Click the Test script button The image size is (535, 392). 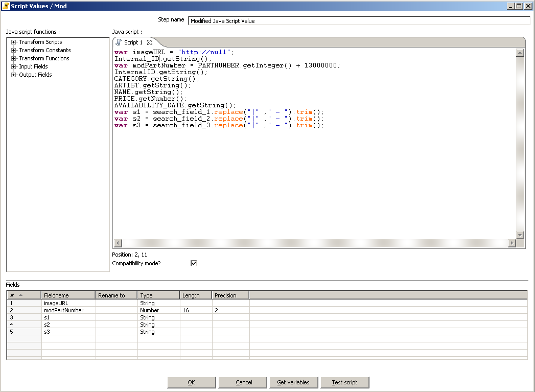tap(344, 382)
